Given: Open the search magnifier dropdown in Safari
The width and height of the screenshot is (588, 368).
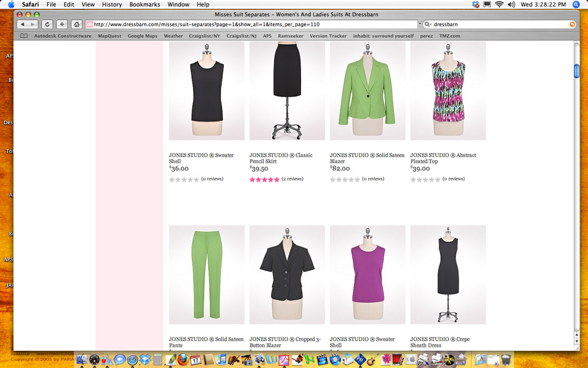Looking at the screenshot, I should click(427, 24).
